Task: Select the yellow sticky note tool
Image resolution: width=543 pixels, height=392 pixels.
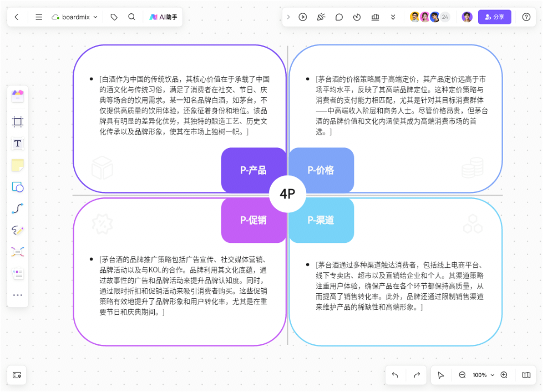Action: coord(18,165)
